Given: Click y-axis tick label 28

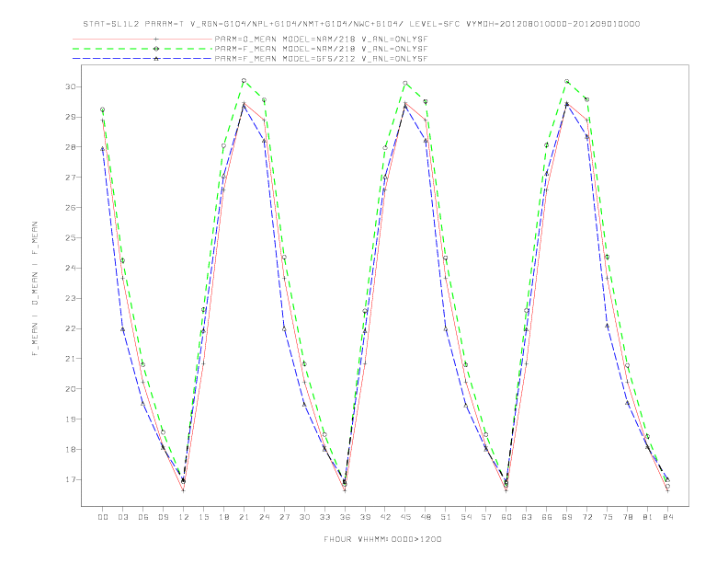Looking at the screenshot, I should click(x=71, y=147).
